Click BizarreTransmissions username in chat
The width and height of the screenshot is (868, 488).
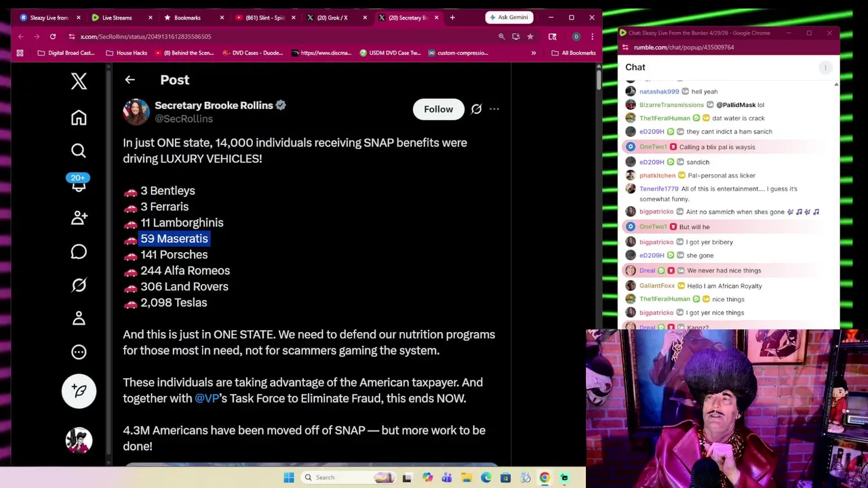671,105
